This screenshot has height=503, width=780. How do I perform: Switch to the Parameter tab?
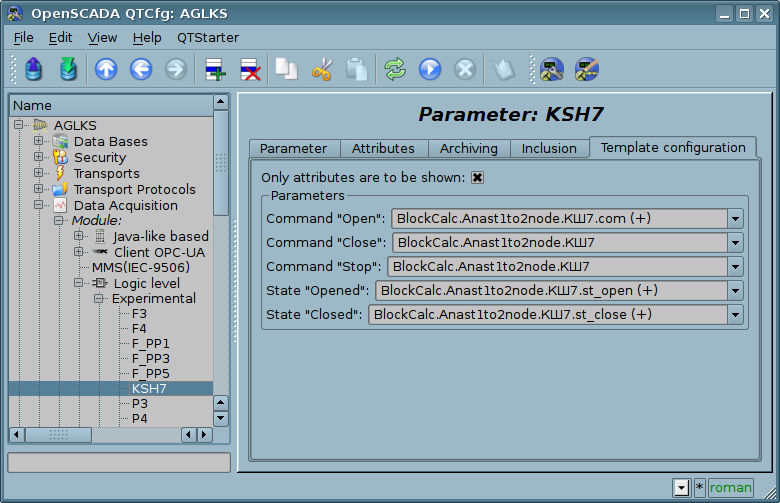click(293, 149)
